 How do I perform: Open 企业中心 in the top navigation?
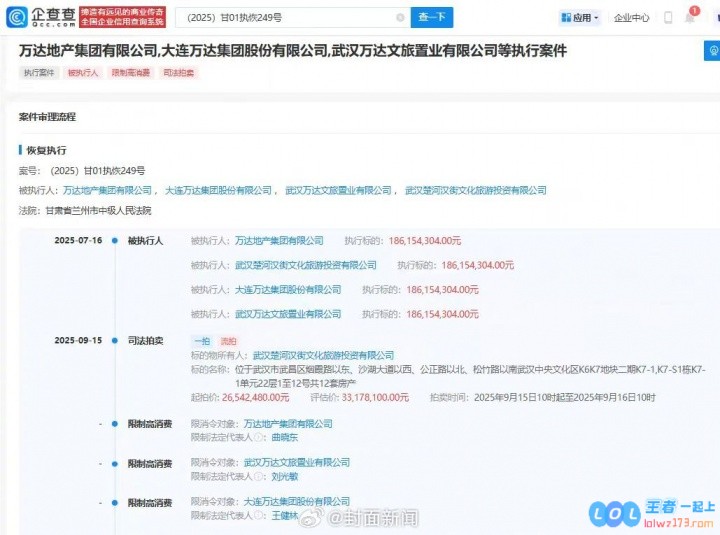[x=631, y=17]
